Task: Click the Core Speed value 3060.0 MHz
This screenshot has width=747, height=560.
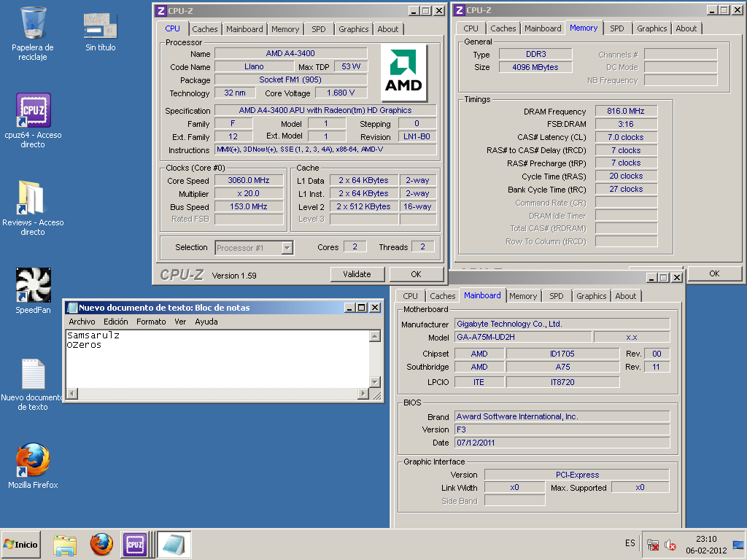Action: click(249, 181)
